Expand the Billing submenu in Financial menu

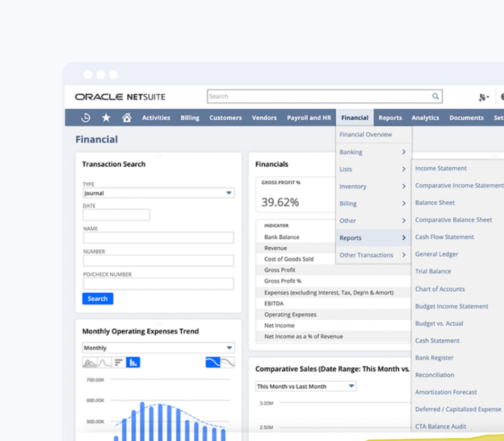(x=374, y=204)
